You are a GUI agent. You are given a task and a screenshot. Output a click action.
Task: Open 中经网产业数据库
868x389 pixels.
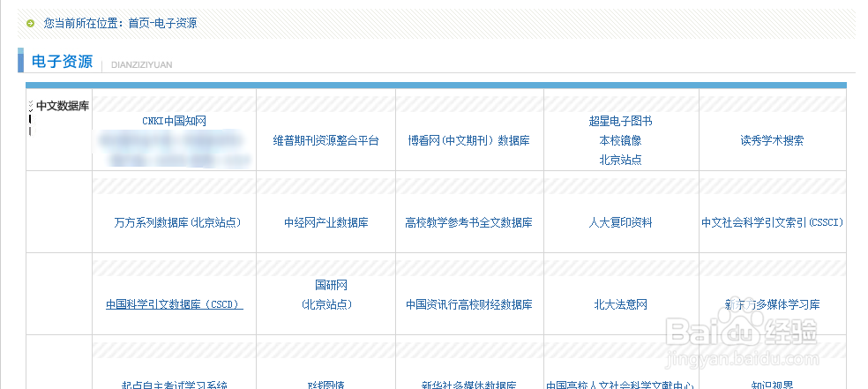pos(326,222)
